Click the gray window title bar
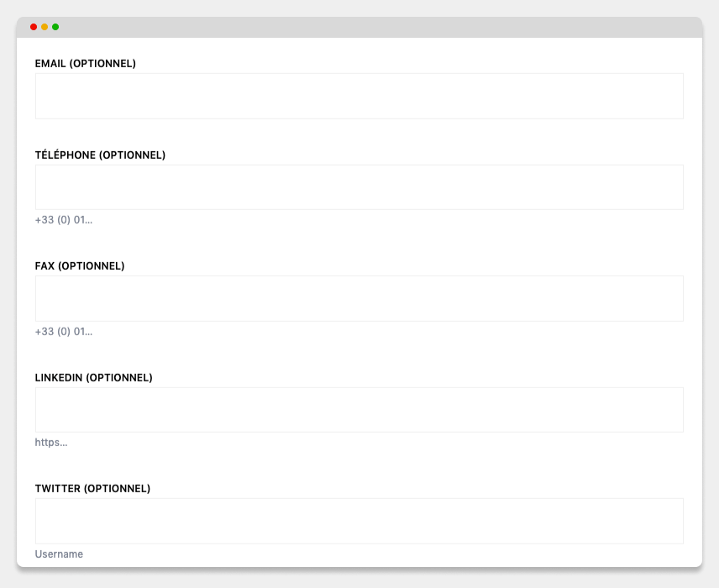The image size is (719, 588). click(359, 28)
